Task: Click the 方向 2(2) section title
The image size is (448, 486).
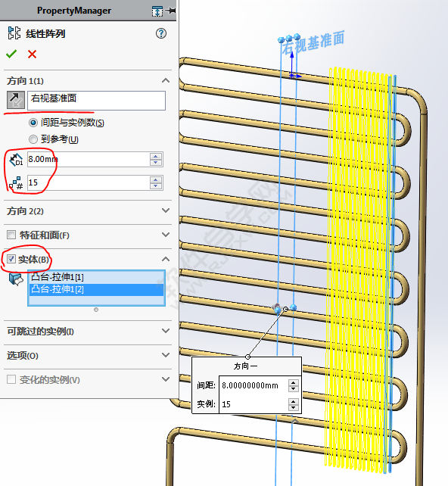Action: pos(26,211)
